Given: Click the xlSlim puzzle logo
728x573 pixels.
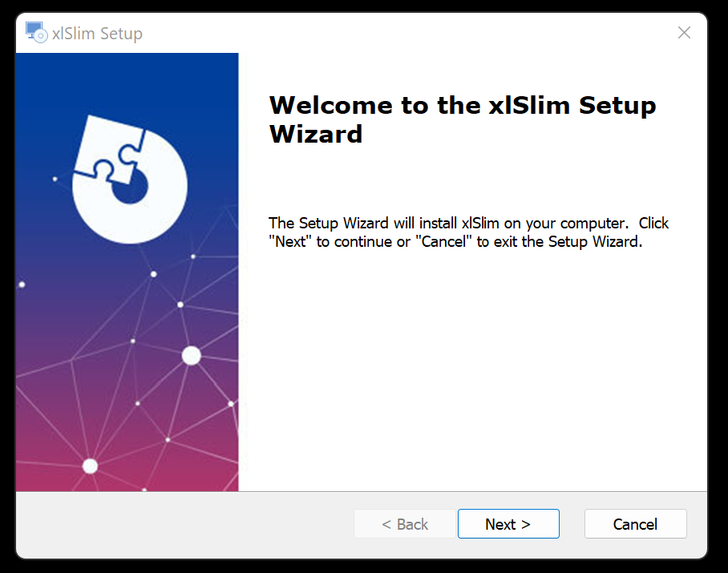Looking at the screenshot, I should (130, 179).
